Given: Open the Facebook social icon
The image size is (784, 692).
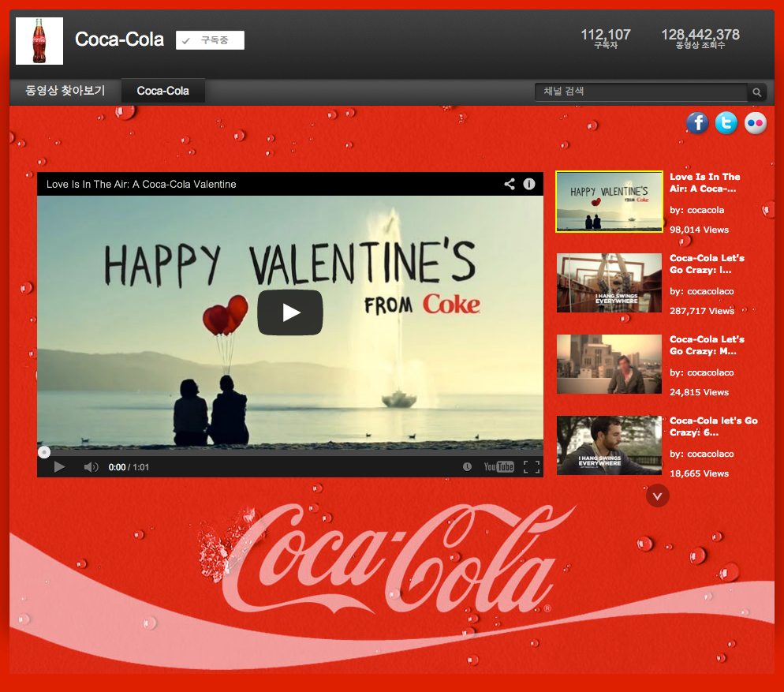Looking at the screenshot, I should [x=697, y=123].
